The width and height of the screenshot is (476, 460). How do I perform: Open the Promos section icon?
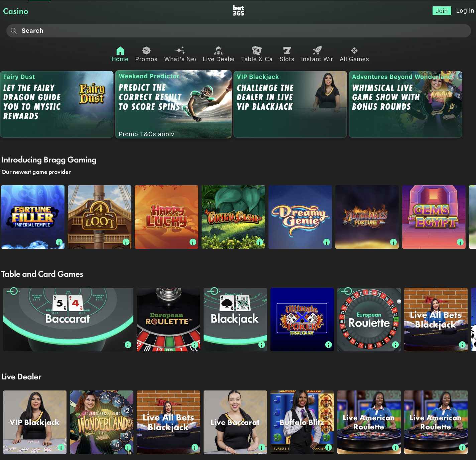pos(146,50)
